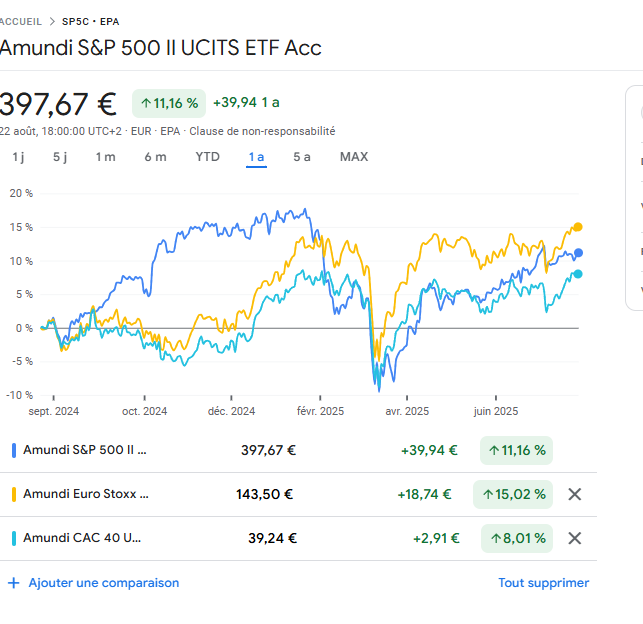Viewport: 643px width, 624px height.
Task: Select the 1 m time range tab
Action: click(105, 157)
